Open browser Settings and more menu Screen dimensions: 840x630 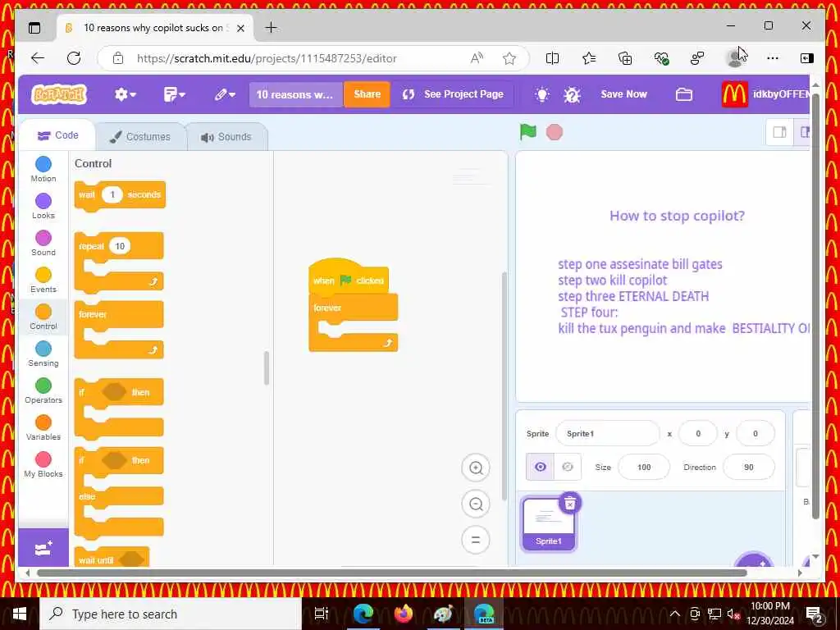click(x=773, y=58)
